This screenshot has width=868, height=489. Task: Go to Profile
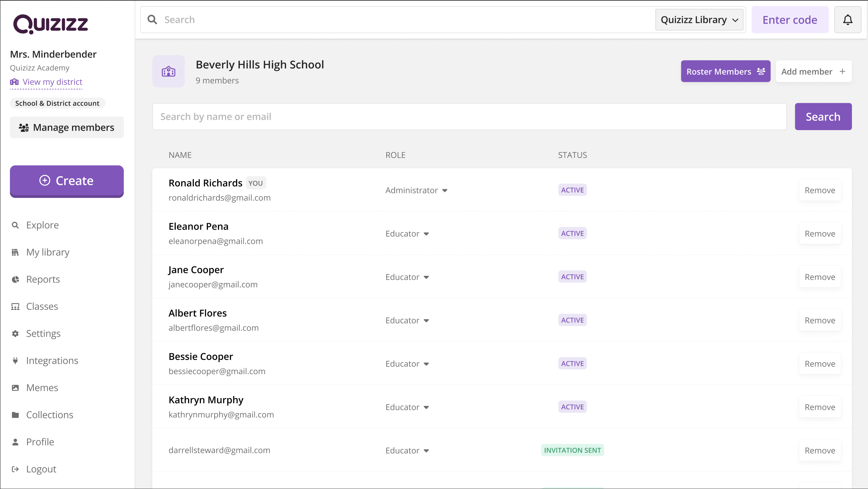40,442
